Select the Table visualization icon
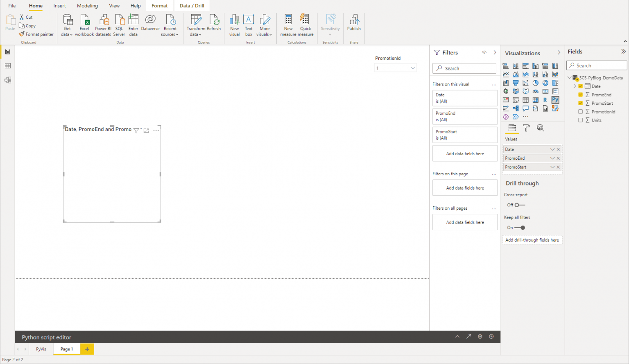Screen dimensions: 629x364 pos(526,100)
